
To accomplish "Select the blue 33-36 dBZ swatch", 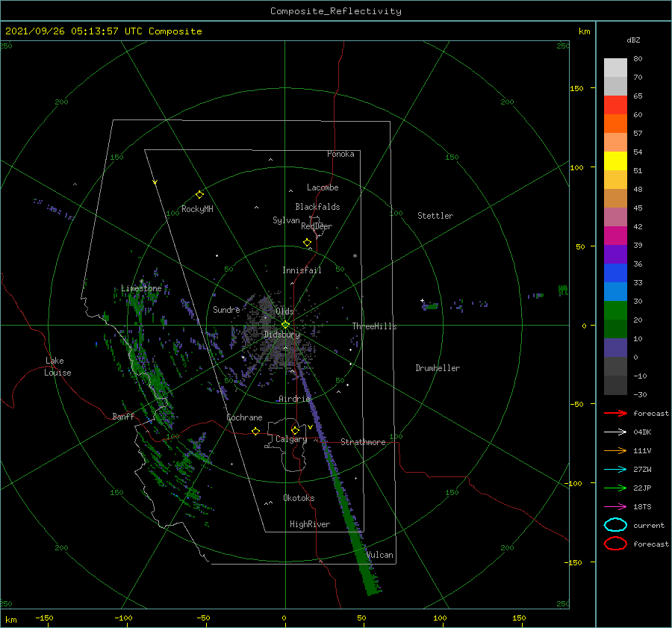I will (x=615, y=273).
